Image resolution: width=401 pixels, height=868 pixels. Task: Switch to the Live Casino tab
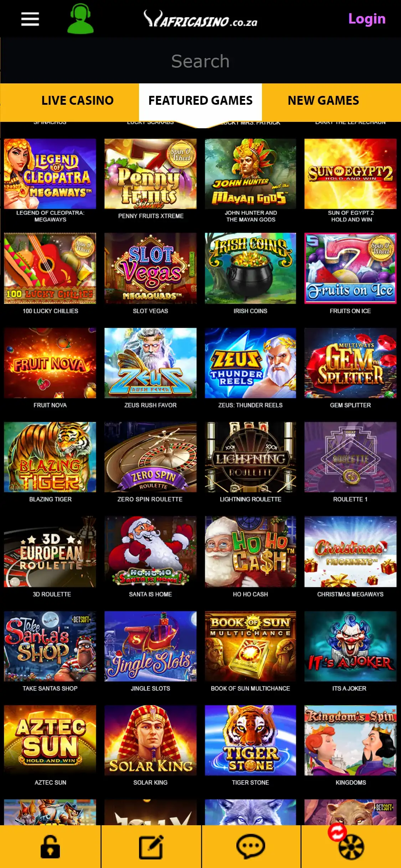(77, 100)
